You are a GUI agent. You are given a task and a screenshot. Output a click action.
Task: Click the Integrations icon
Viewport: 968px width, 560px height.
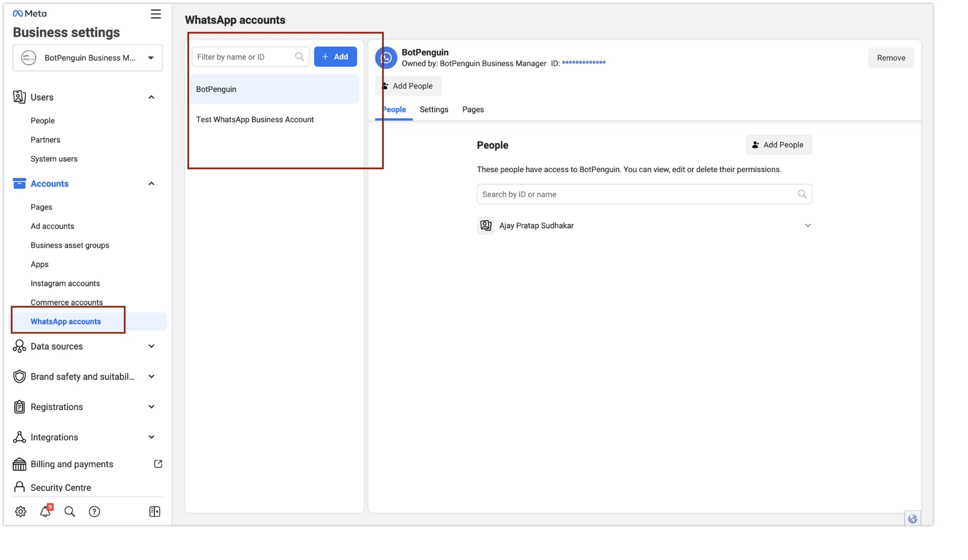(x=19, y=437)
